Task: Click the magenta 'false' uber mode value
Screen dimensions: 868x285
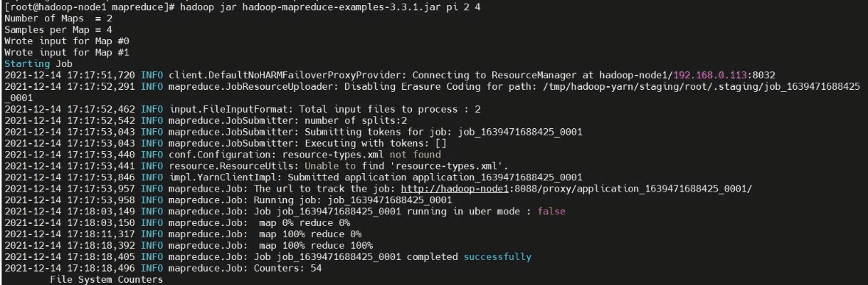Action: pyautogui.click(x=551, y=212)
